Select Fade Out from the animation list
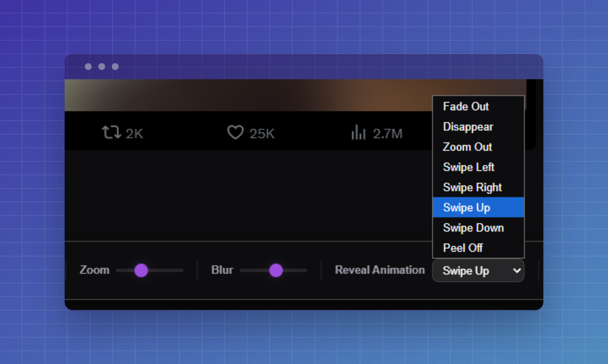This screenshot has width=608, height=364. click(x=466, y=106)
